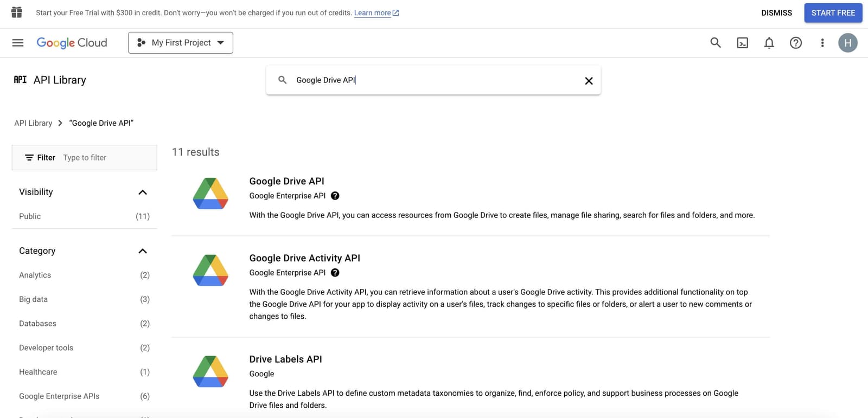Collapse the Visibility filter section
The image size is (868, 418).
pos(143,192)
